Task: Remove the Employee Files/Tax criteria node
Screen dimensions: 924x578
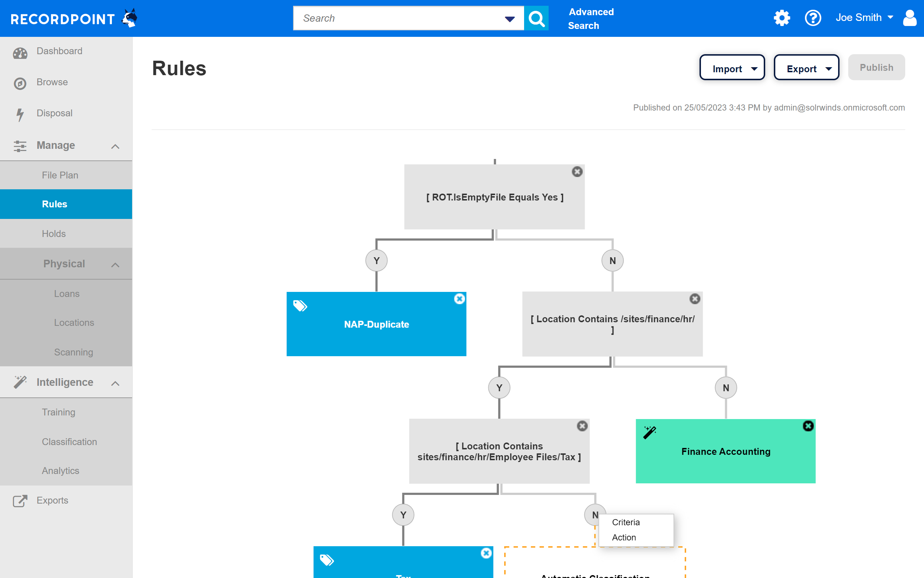Action: 582,426
